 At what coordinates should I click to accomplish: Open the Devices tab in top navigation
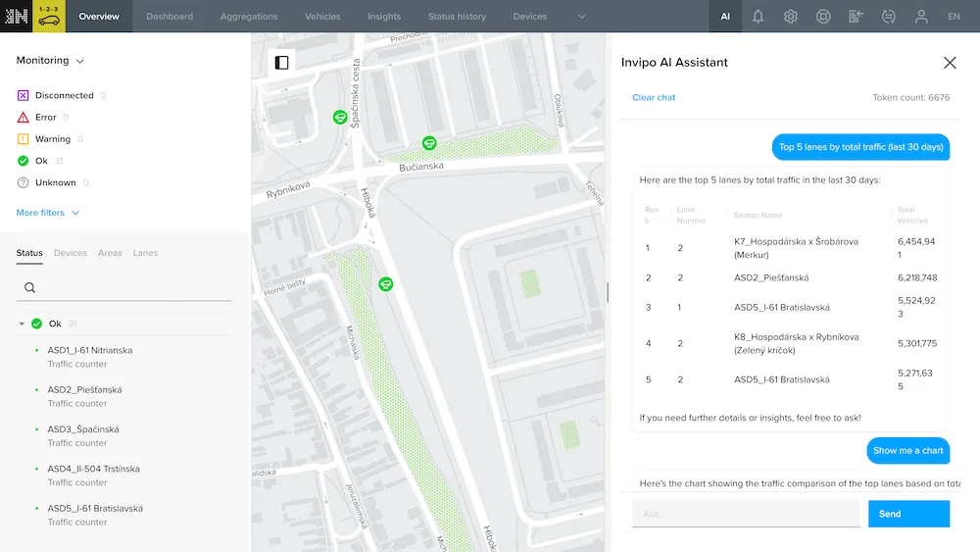(530, 17)
